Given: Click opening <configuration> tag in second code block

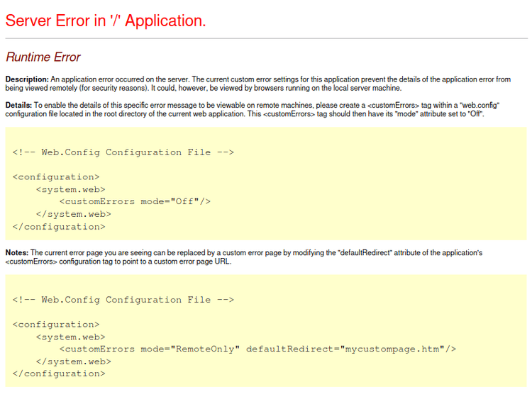Looking at the screenshot, I should click(x=56, y=325).
